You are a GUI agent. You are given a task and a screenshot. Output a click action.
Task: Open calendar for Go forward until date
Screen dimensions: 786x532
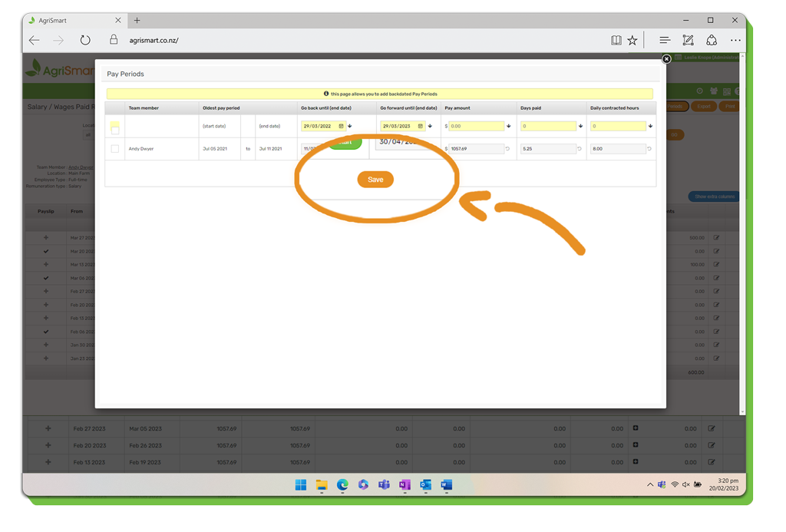click(x=420, y=126)
